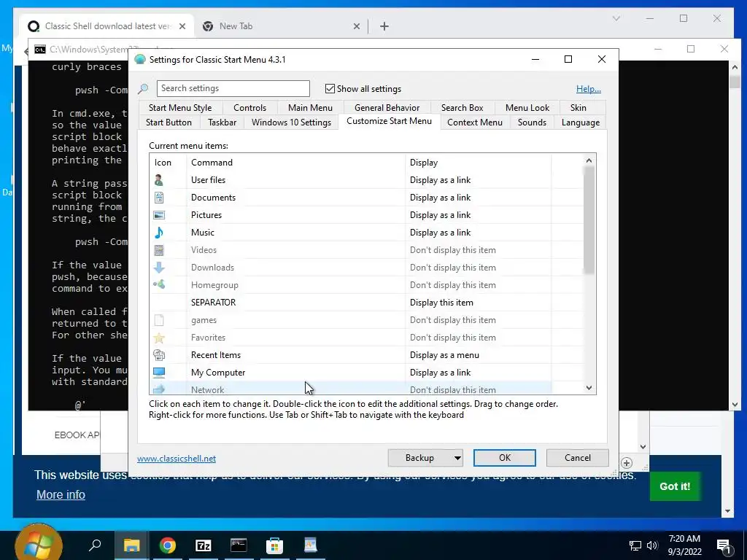Click the OK button
This screenshot has height=560, width=747.
pyautogui.click(x=505, y=458)
